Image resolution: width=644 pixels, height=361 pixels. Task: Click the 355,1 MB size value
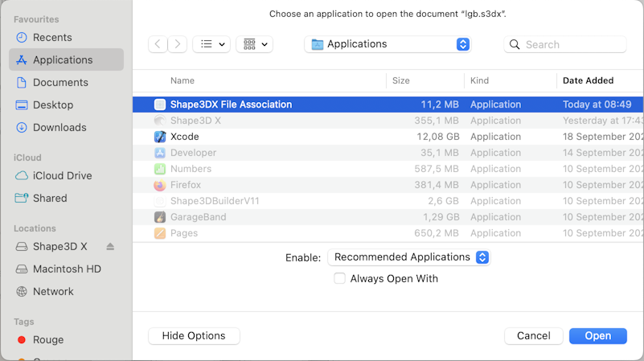[437, 121]
